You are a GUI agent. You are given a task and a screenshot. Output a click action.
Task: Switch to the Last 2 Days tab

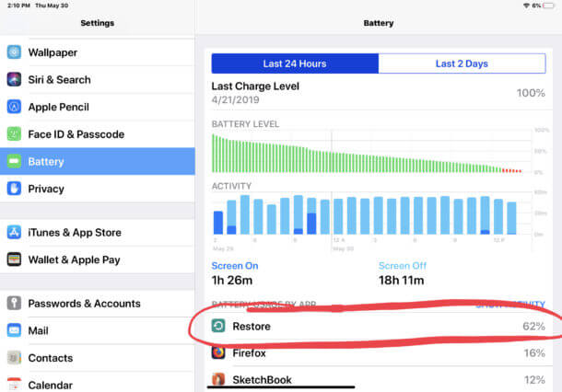462,63
